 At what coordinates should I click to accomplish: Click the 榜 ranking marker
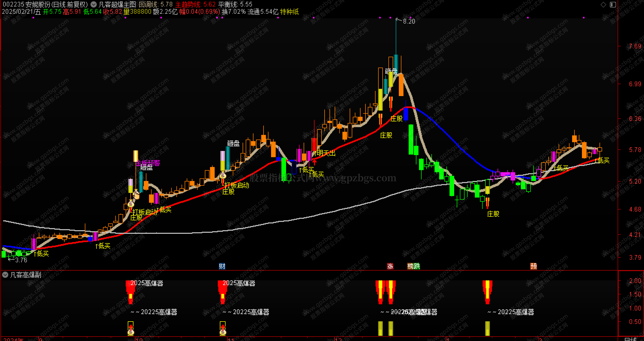click(x=410, y=266)
